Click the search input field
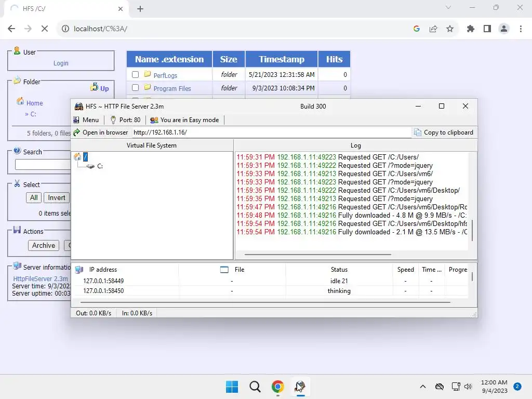Image resolution: width=532 pixels, height=399 pixels. tap(43, 165)
